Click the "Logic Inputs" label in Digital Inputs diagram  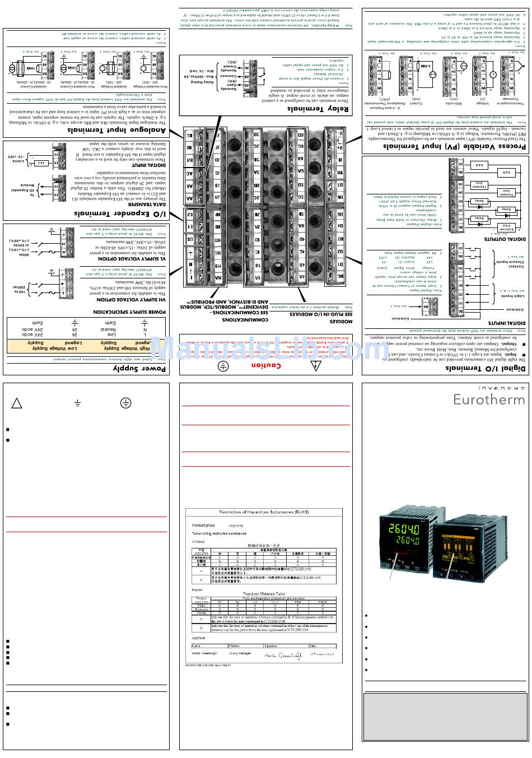pyautogui.click(x=512, y=295)
